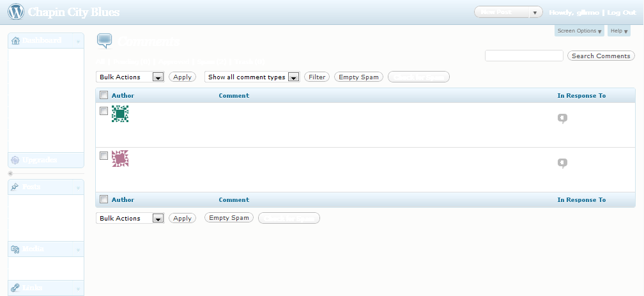The image size is (644, 296).
Task: Tick the checkbox for the 91.214.45.63 comment
Action: 103,156
